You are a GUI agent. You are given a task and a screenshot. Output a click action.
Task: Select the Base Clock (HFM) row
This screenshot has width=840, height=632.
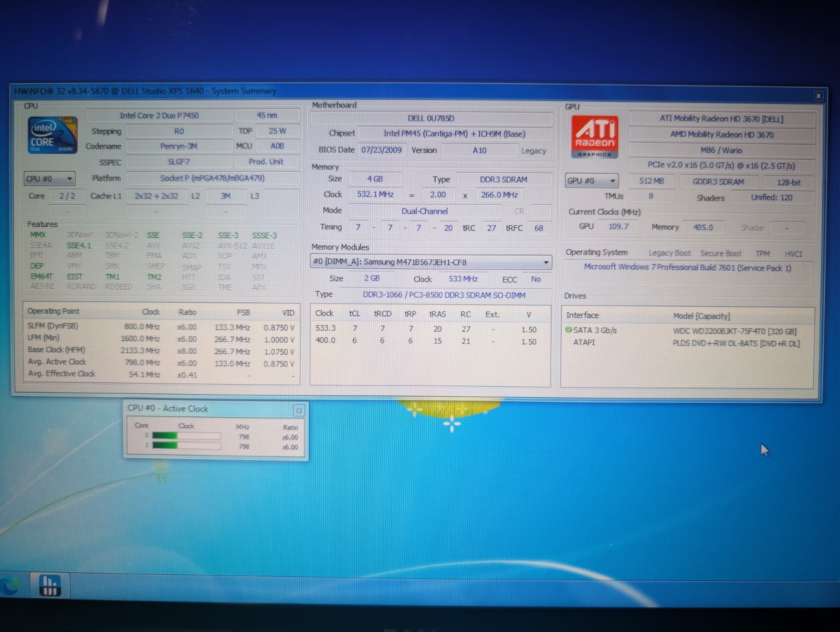coord(161,350)
